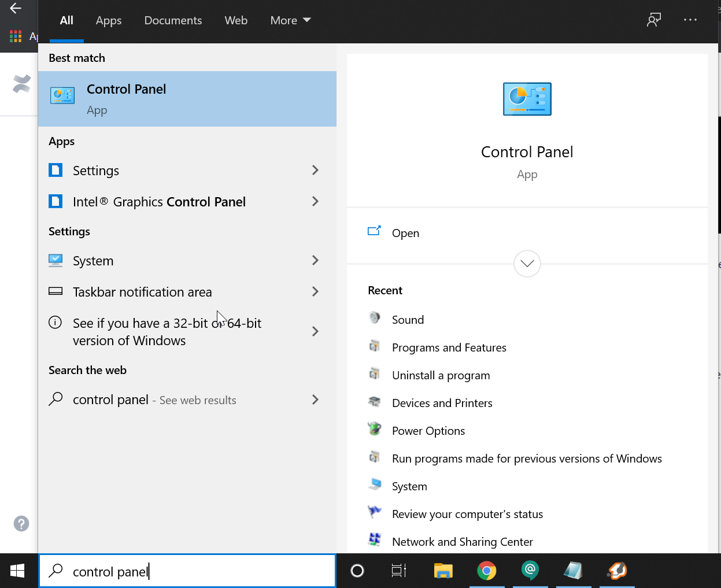Viewport: 721px width, 588px height.
Task: Click the Confluence icon in background window
Action: click(22, 84)
